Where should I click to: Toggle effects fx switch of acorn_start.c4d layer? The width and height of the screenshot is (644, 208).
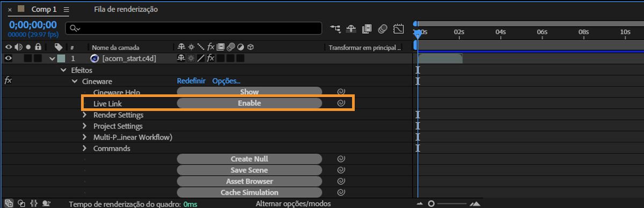pos(211,58)
